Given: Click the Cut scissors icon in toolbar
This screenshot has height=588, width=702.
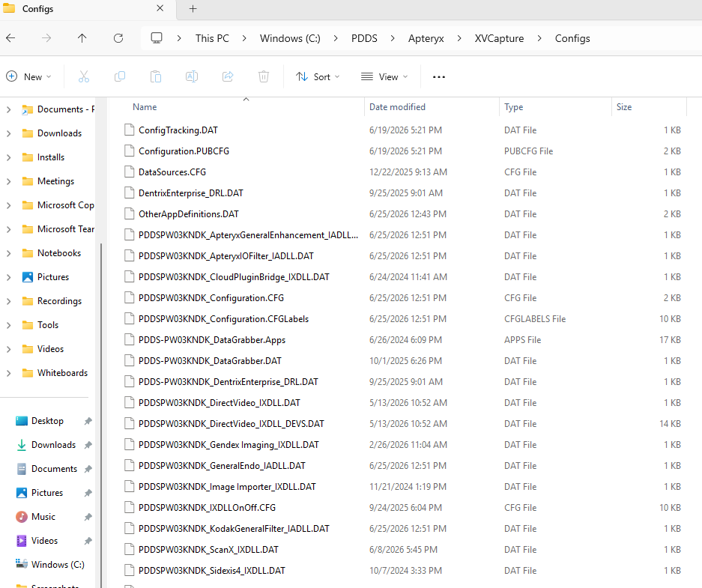Looking at the screenshot, I should click(x=84, y=76).
